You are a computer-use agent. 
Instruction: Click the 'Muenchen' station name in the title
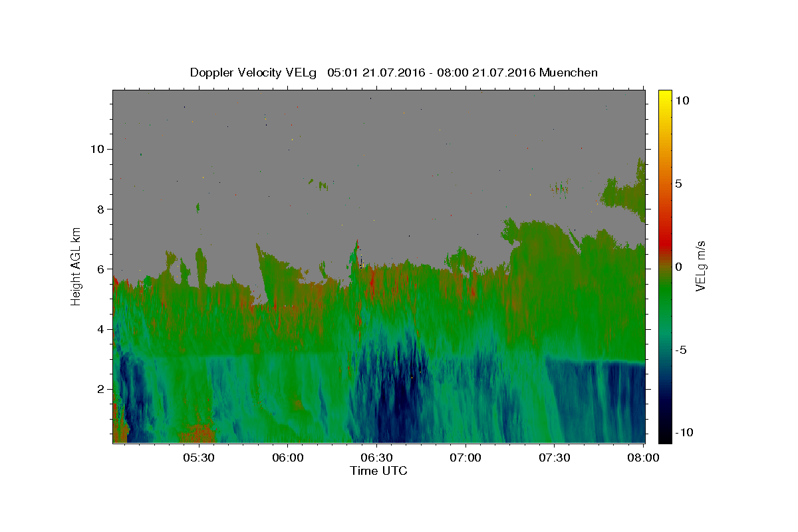(569, 72)
